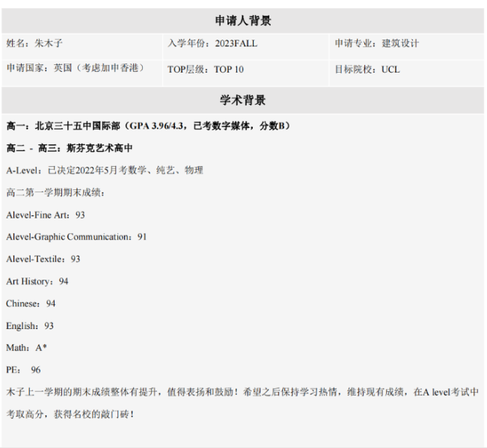Image resolution: width=487 pixels, height=448 pixels.
Task: Select the Alevel-Fine Art score line
Action: coord(46,215)
